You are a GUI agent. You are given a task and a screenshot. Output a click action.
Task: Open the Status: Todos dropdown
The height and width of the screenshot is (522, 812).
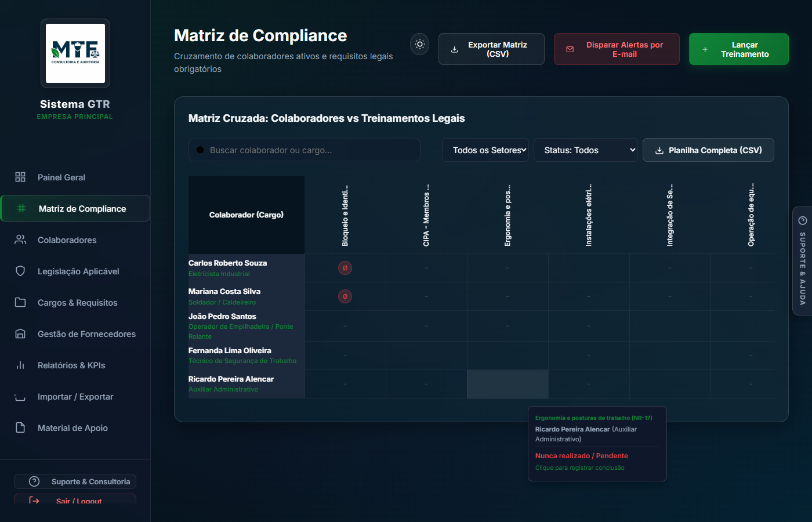pyautogui.click(x=586, y=150)
